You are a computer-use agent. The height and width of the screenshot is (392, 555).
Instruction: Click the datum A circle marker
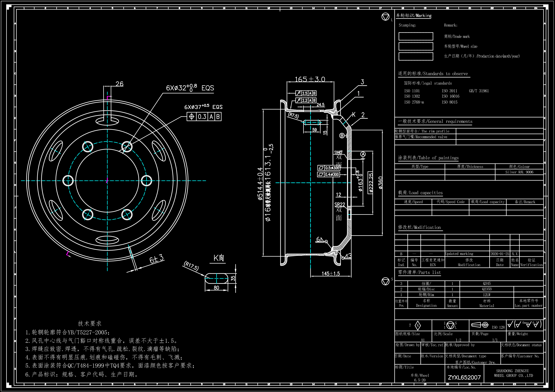363,154
